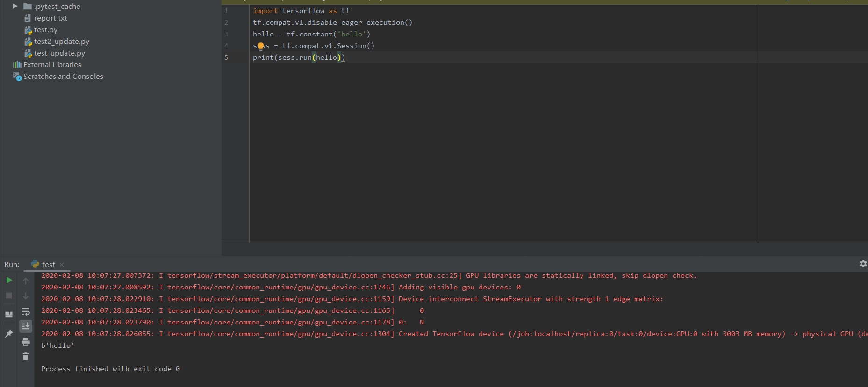868x387 pixels.
Task: Click the Run: panel label
Action: tap(12, 264)
